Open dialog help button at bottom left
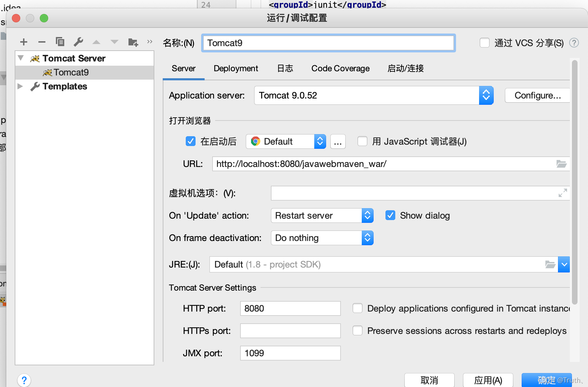588x387 pixels. click(x=24, y=380)
